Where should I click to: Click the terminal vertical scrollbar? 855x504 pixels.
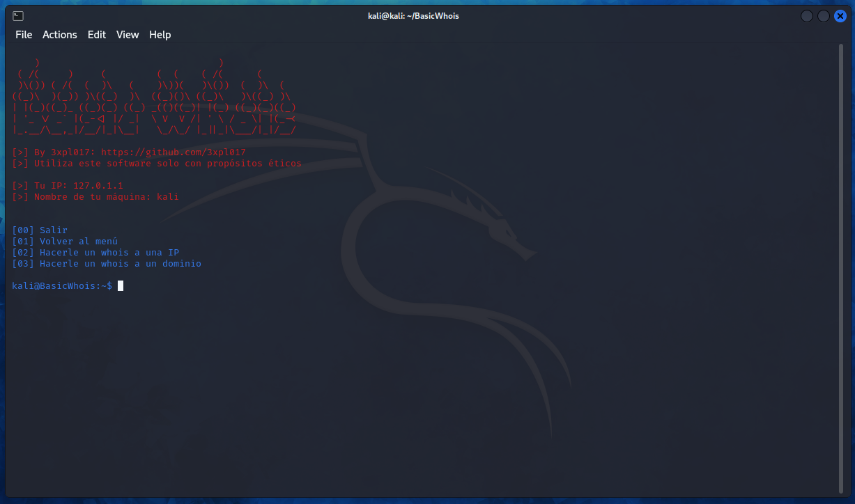coord(841,269)
